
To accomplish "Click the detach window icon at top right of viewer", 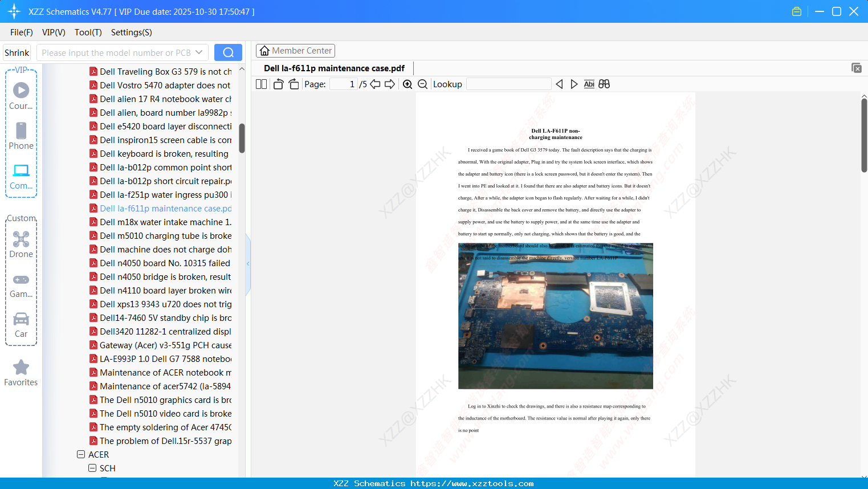I will [856, 68].
